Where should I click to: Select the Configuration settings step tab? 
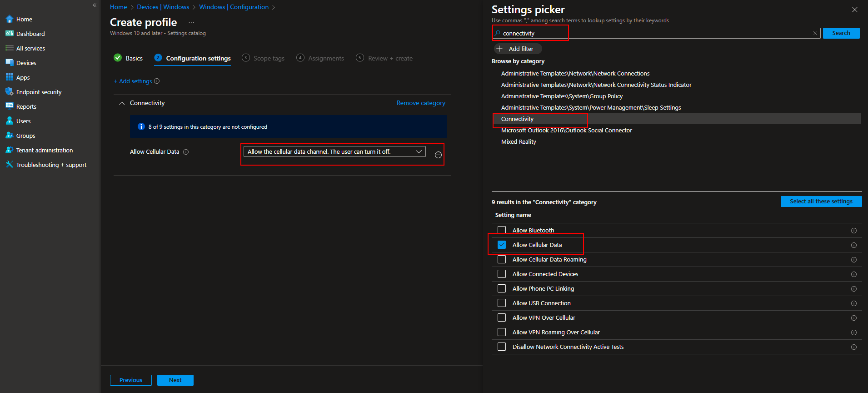[193, 58]
